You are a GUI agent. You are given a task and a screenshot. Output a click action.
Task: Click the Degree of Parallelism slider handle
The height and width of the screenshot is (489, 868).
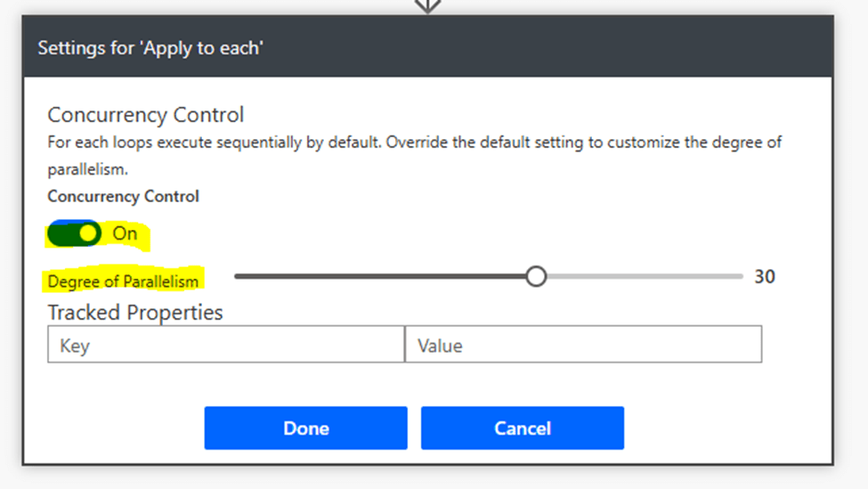pyautogui.click(x=536, y=276)
